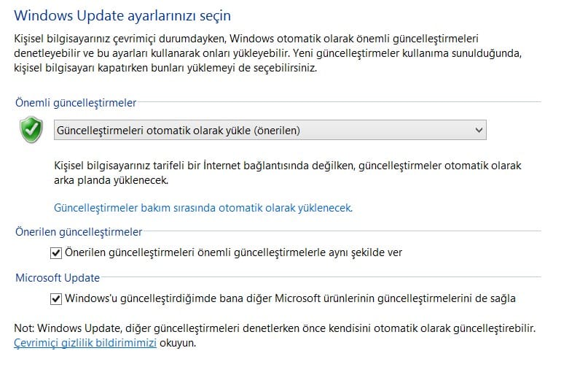This screenshot has width=588, height=375.
Task: Select the 'Microsoft Update' section header
Action: click(x=58, y=278)
